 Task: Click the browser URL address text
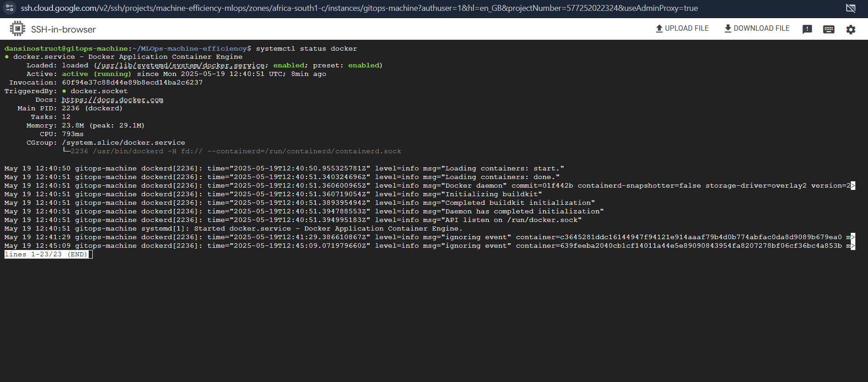[359, 8]
